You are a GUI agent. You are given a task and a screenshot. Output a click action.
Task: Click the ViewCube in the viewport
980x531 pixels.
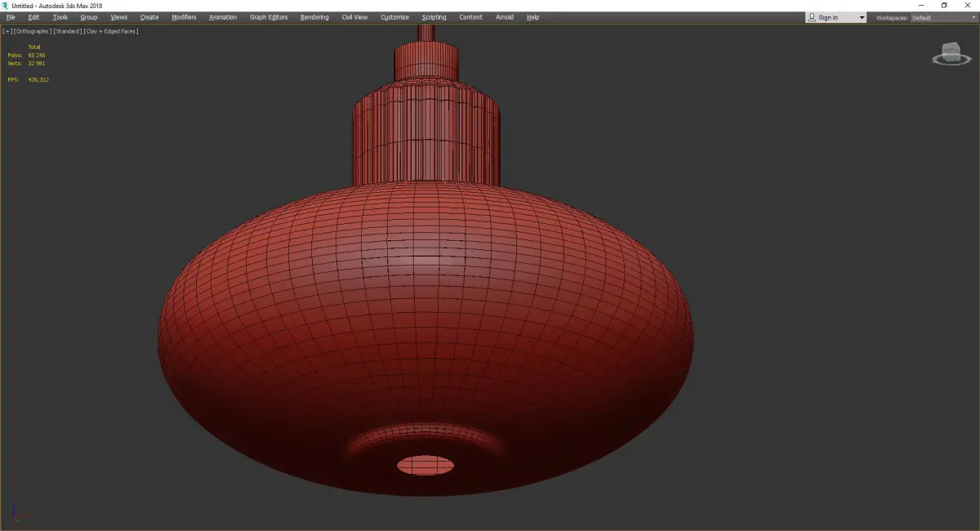950,53
